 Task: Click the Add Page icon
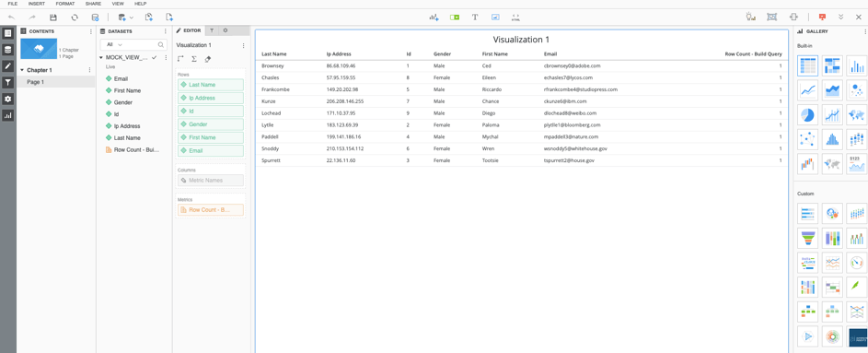pyautogui.click(x=169, y=18)
